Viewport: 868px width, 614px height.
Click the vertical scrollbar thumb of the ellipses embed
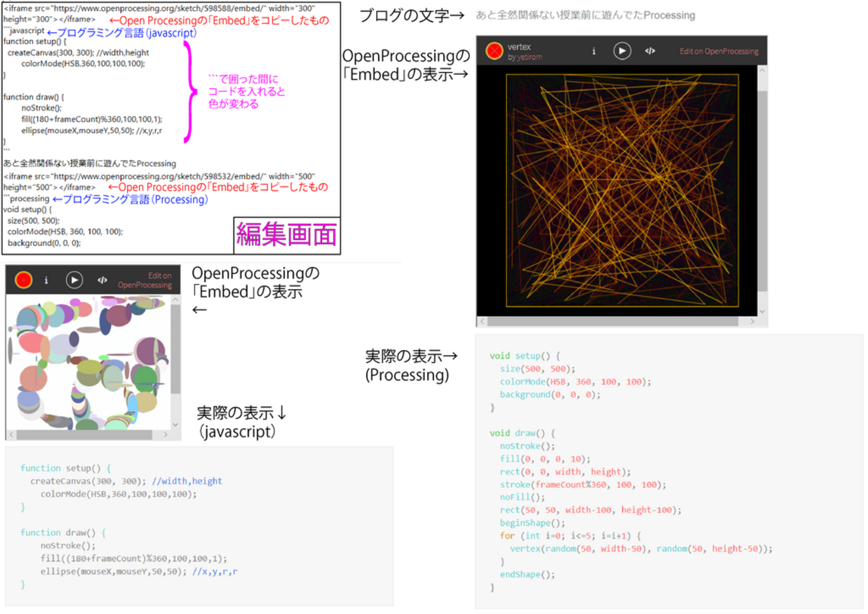[176, 349]
